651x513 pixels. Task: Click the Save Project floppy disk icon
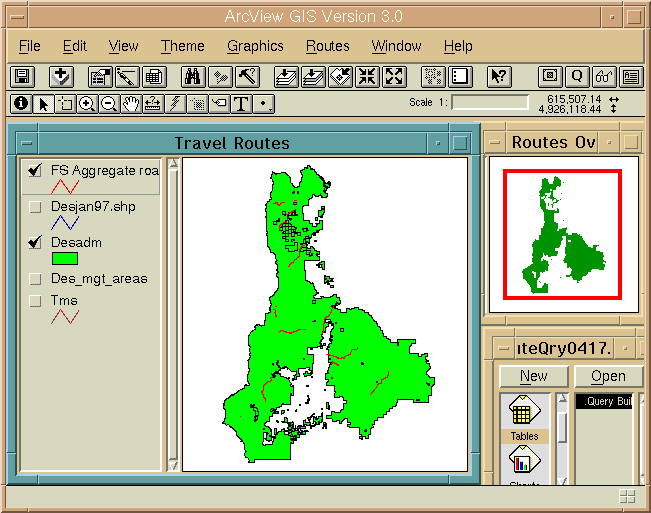[22, 77]
